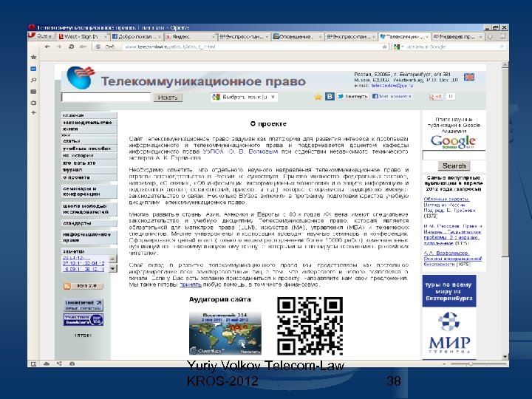Click the Rambler Top 100 participant badge
The width and height of the screenshot is (532, 399).
[x=83, y=320]
